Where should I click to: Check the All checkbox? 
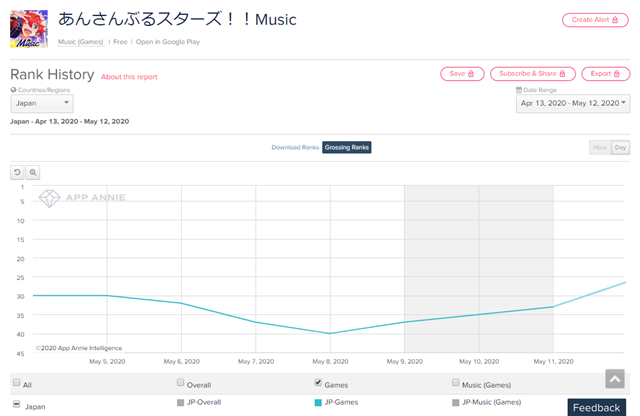[x=16, y=383]
